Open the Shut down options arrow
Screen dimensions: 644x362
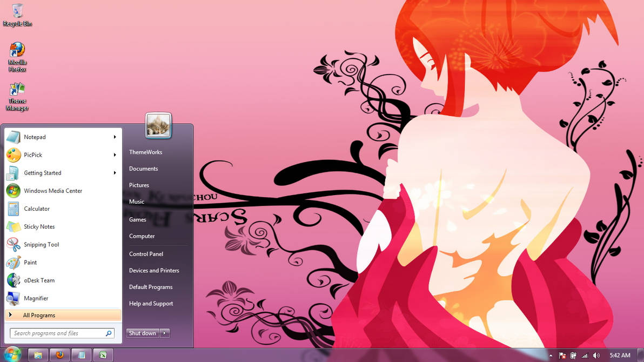[165, 333]
